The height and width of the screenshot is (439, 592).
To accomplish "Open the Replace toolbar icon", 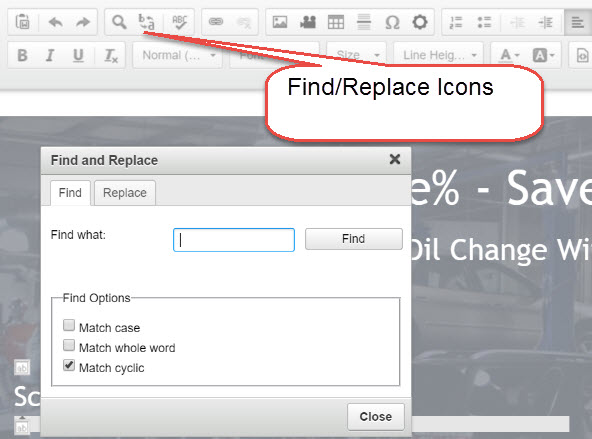I will coord(146,22).
